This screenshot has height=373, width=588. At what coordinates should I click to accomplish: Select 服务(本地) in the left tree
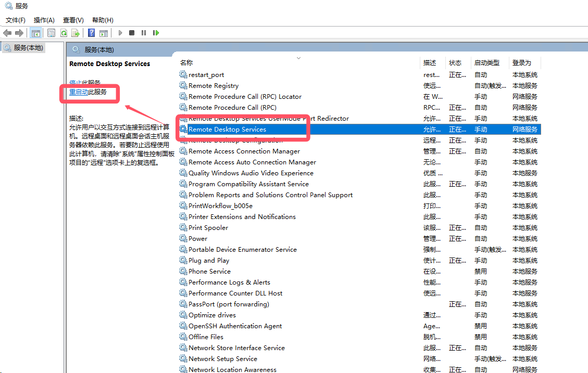point(29,48)
